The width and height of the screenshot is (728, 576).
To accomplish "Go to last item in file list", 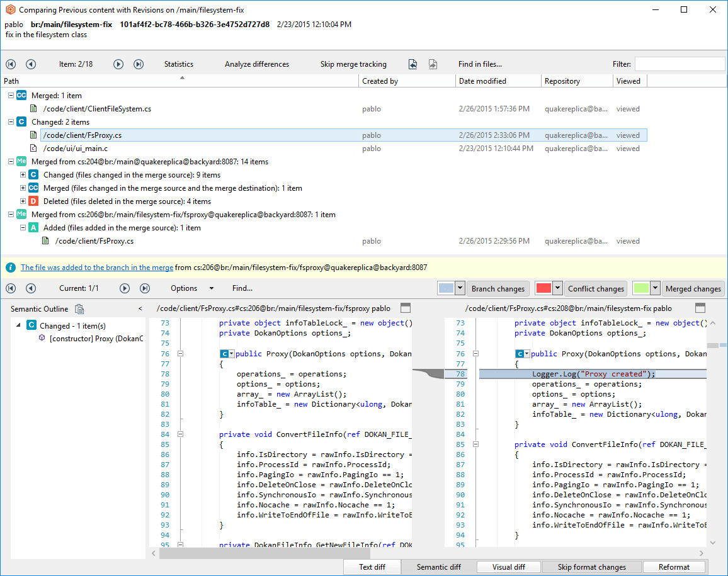I will 139,64.
